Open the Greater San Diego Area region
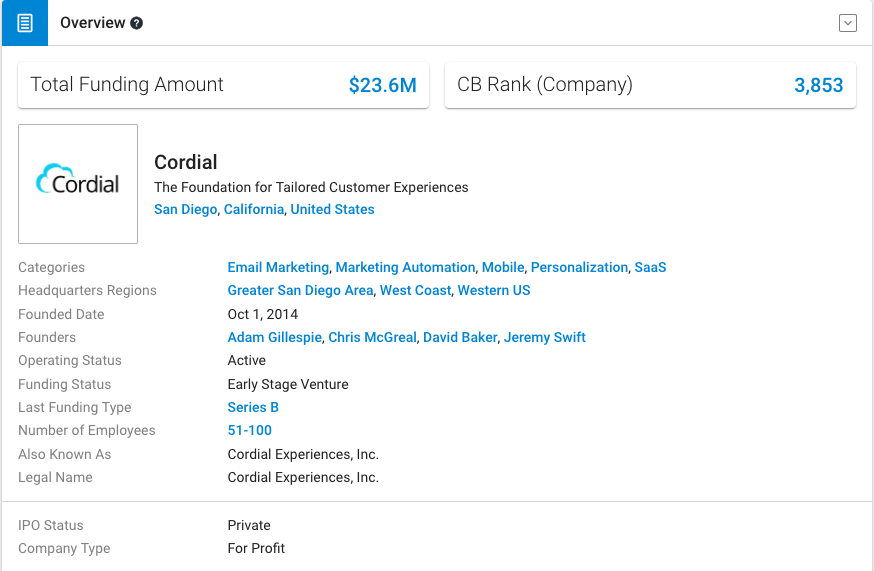Image resolution: width=874 pixels, height=571 pixels. click(x=300, y=291)
